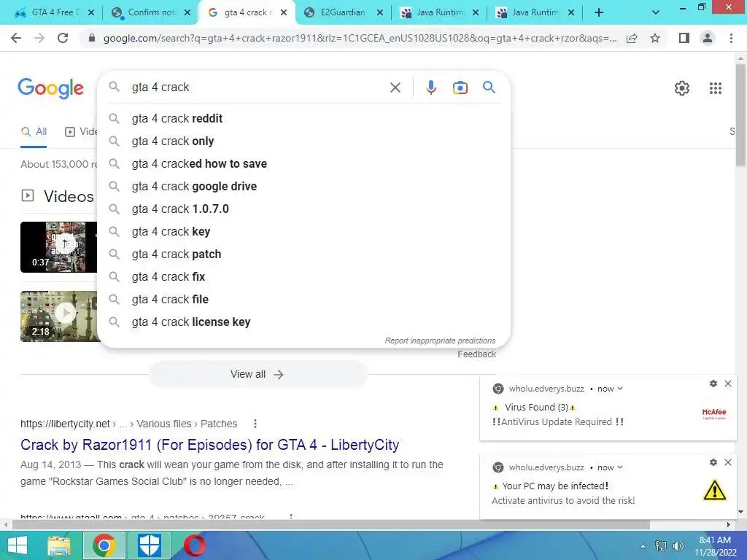
Task: Close the E2Guardian tab
Action: point(379,12)
